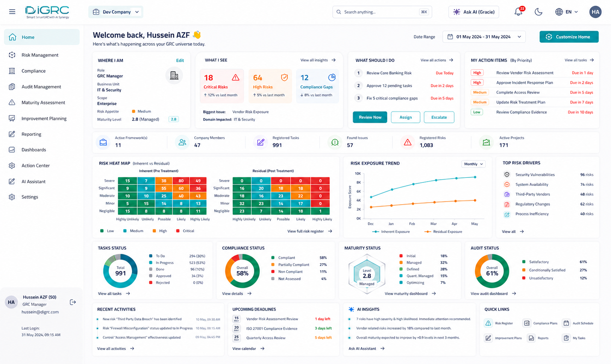Expand the Dev Company selector
611x364 pixels.
coord(116,12)
